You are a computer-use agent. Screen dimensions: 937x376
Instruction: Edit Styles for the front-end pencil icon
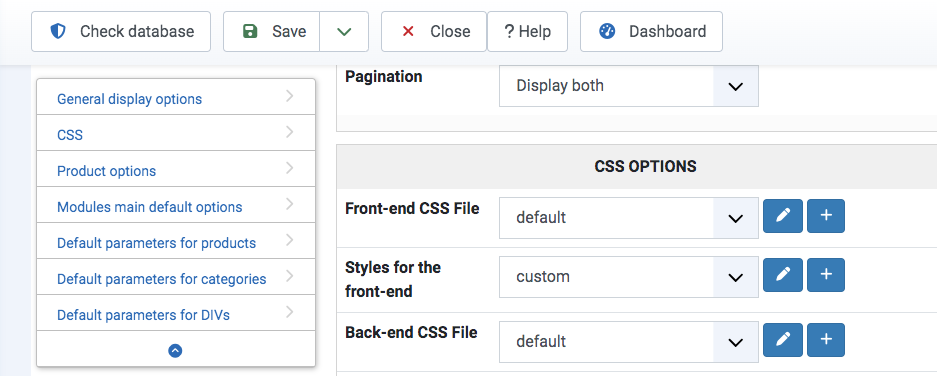[783, 275]
